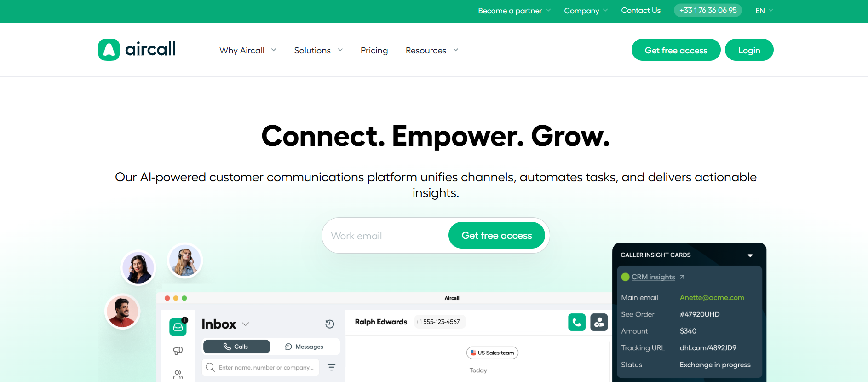The width and height of the screenshot is (868, 382).
Task: Click the Contact Us link
Action: [641, 10]
